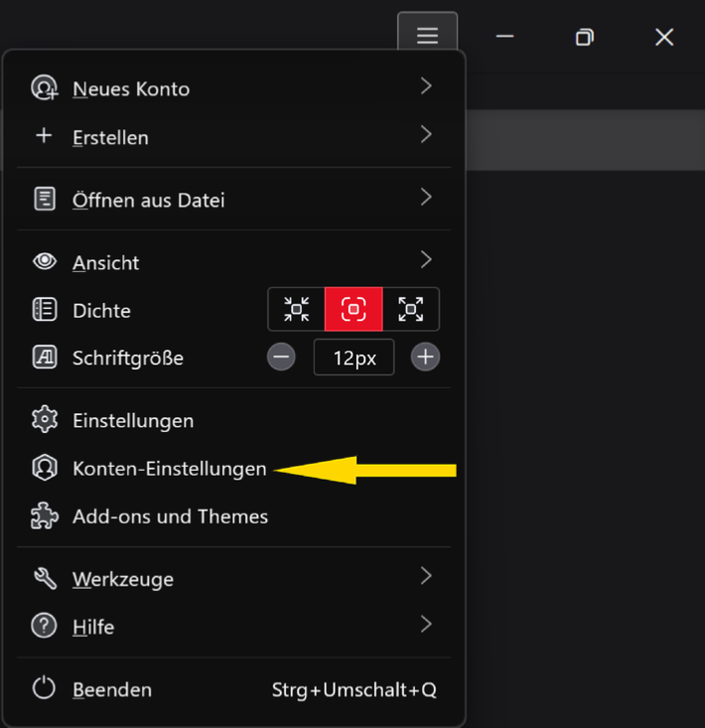The height and width of the screenshot is (728, 705).
Task: Click the Werkzeuge wrench icon
Action: (x=45, y=578)
